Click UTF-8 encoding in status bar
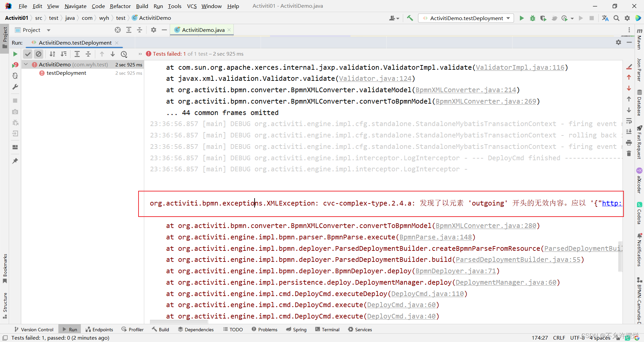This screenshot has width=644, height=342. click(577, 338)
